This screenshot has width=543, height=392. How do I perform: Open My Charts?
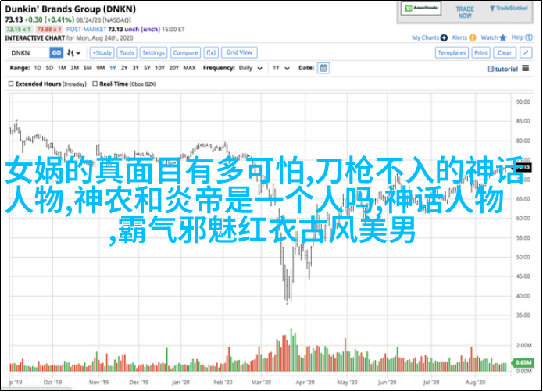[x=426, y=37]
